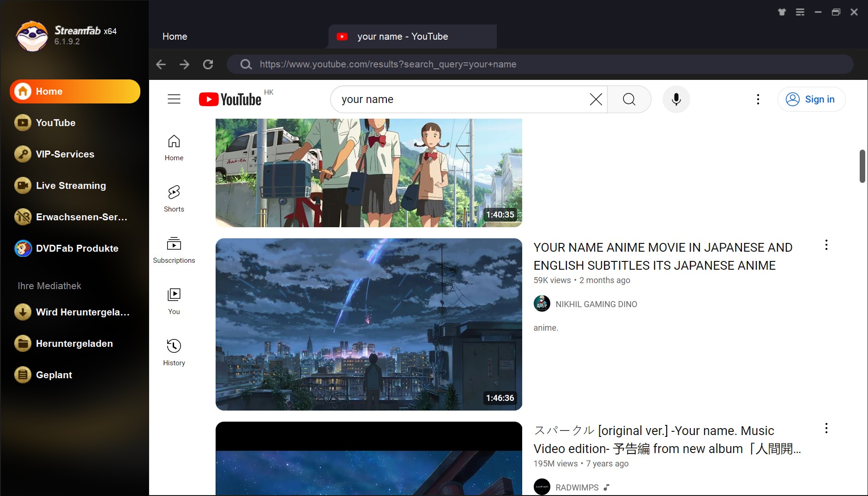868x496 pixels.
Task: Go forward to next page
Action: coord(184,64)
